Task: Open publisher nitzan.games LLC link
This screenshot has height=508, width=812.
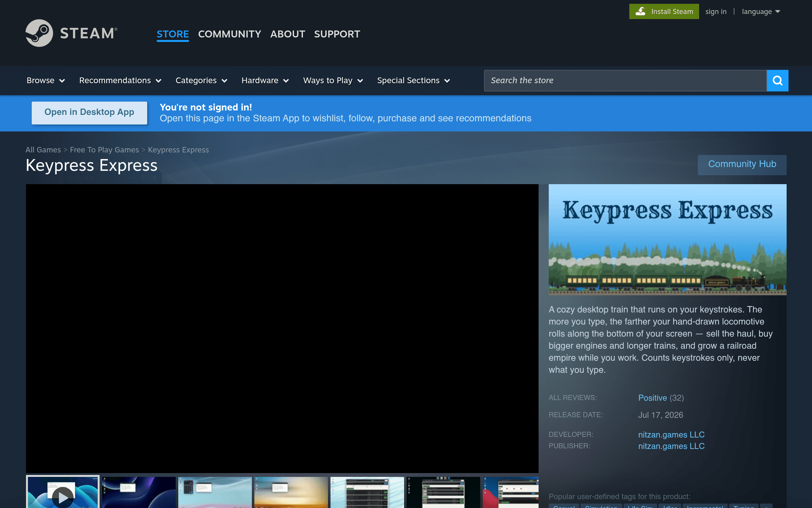Action: click(x=671, y=446)
